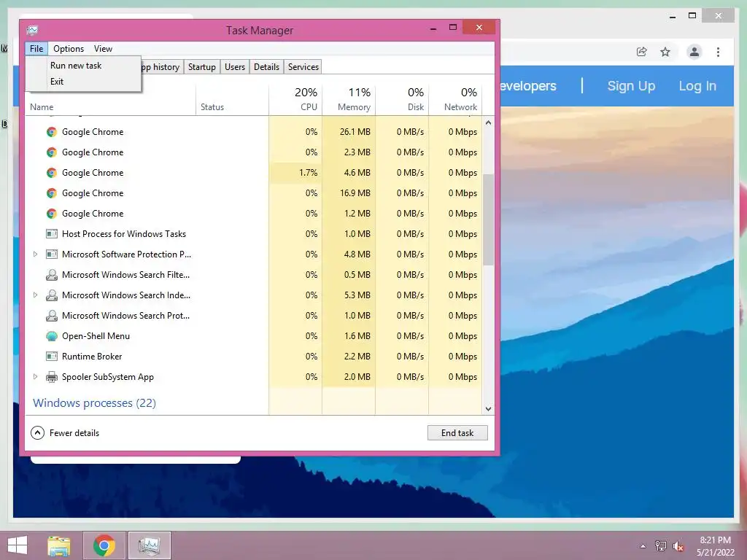This screenshot has height=560, width=747.
Task: Click the muted volume tray icon
Action: (678, 546)
